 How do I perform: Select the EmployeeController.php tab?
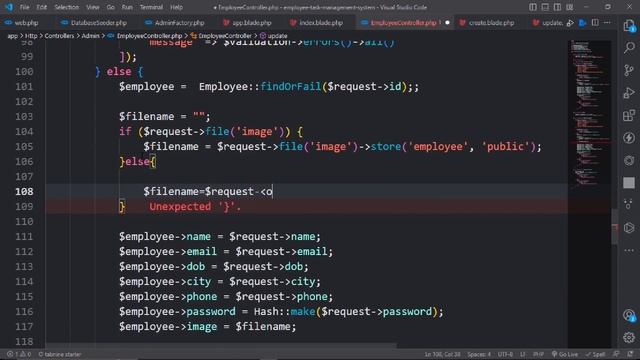point(403,23)
